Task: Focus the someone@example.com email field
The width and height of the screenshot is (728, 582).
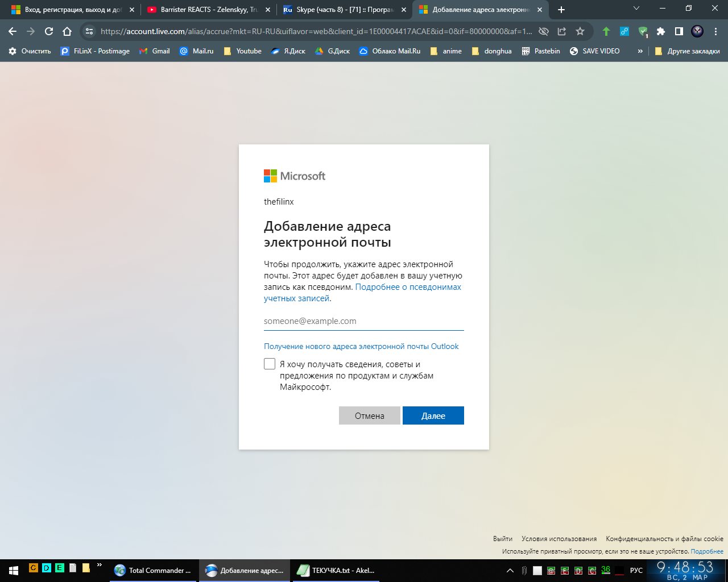Action: click(x=364, y=321)
